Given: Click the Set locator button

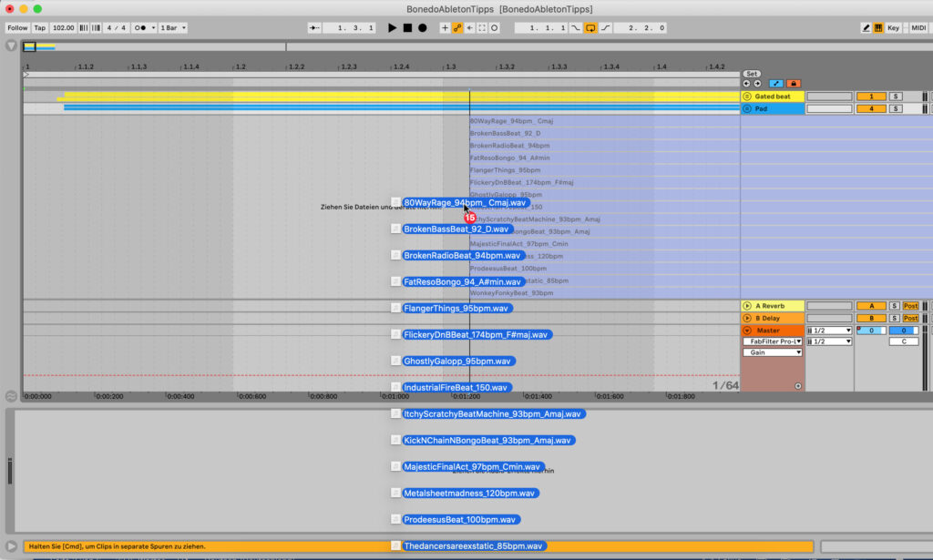Looking at the screenshot, I should tap(752, 74).
